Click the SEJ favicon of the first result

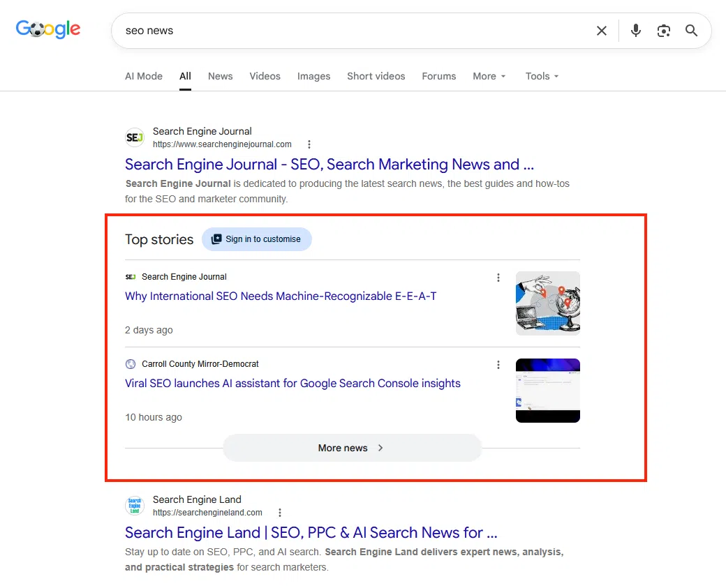135,137
